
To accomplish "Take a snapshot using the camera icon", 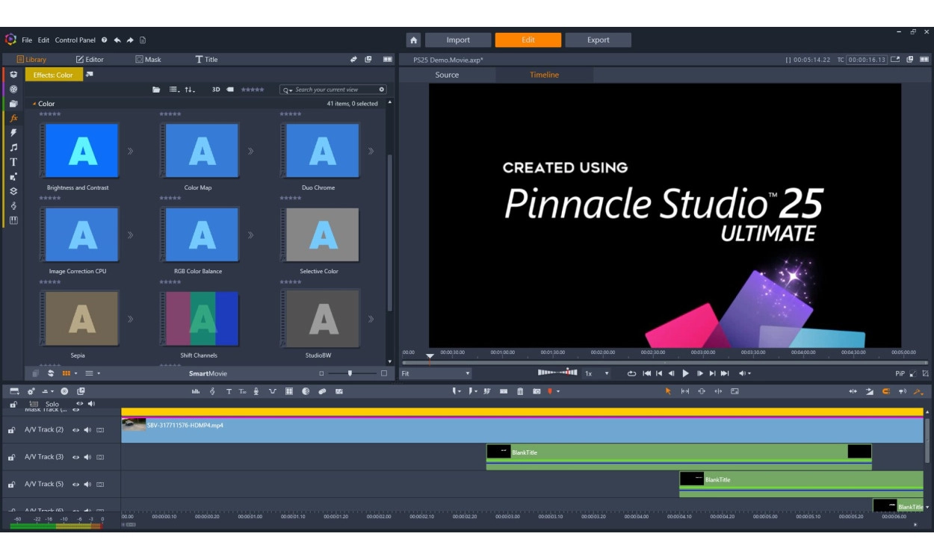I will (x=536, y=390).
